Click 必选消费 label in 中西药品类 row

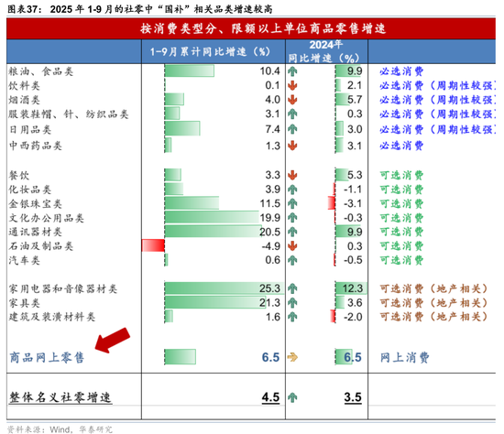[x=401, y=146]
